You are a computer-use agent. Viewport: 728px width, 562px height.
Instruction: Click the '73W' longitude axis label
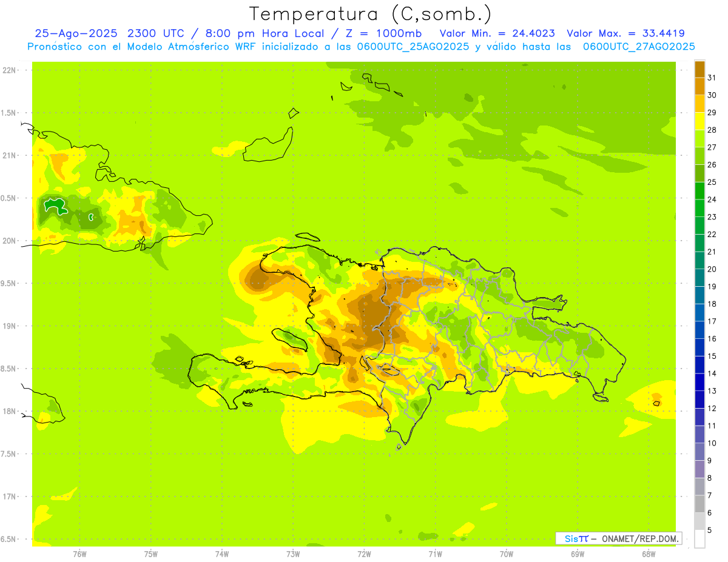(x=293, y=554)
